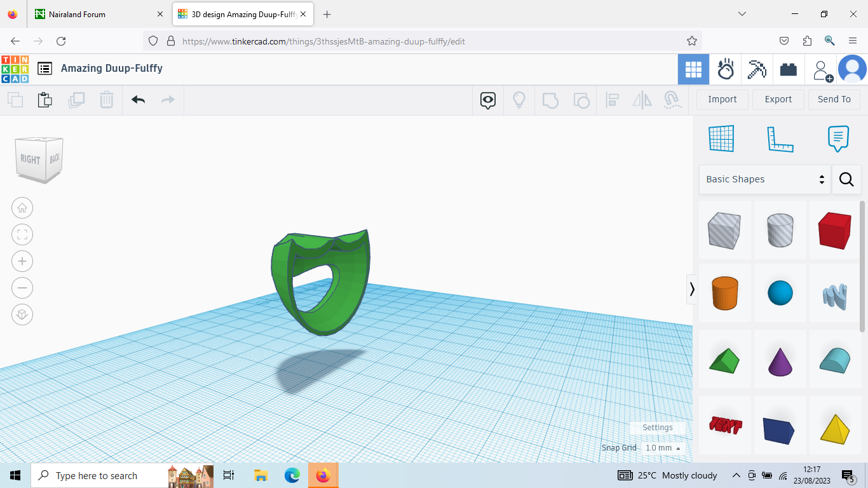Enable the Inspect eye toggle in the toolbar
Screen dimensions: 868x488
click(x=487, y=100)
